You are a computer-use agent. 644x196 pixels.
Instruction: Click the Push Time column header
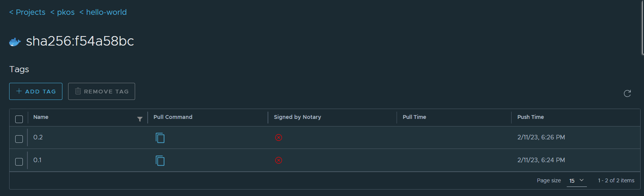pyautogui.click(x=530, y=117)
